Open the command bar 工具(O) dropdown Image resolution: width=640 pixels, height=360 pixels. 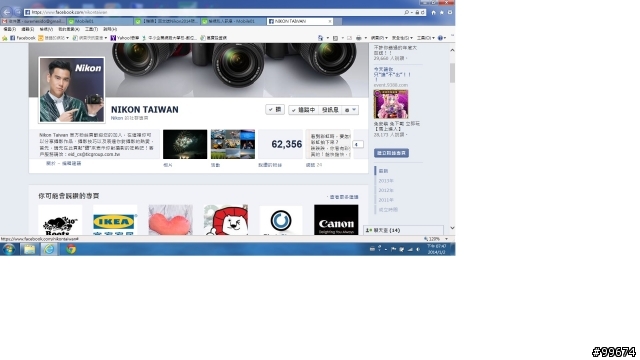click(x=426, y=38)
